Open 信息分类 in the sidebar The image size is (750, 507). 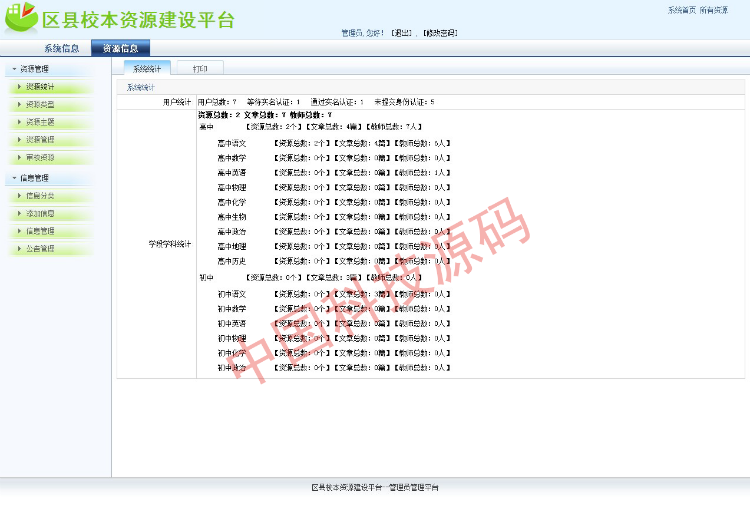51,196
